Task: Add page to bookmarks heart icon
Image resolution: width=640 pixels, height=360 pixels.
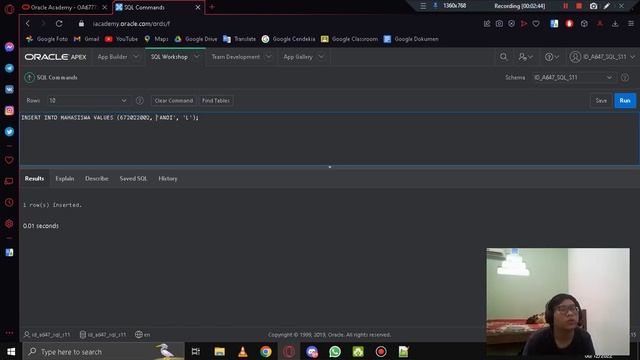Action: (536, 24)
